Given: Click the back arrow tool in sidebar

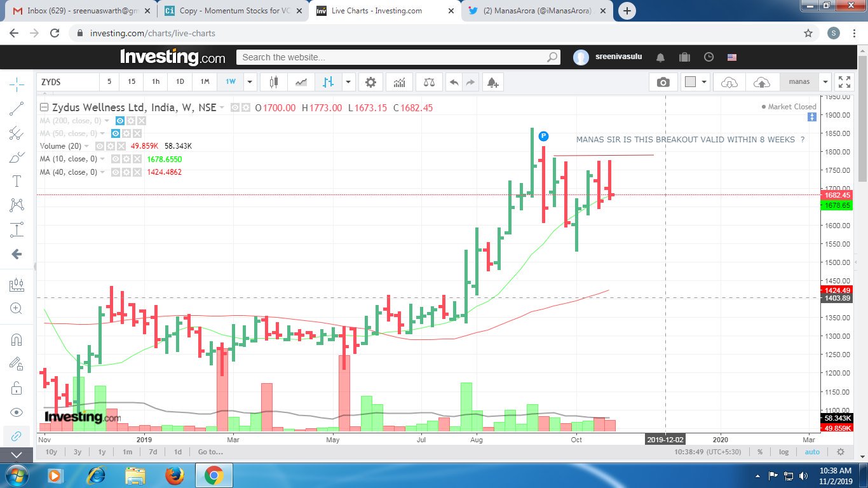Looking at the screenshot, I should tap(17, 254).
